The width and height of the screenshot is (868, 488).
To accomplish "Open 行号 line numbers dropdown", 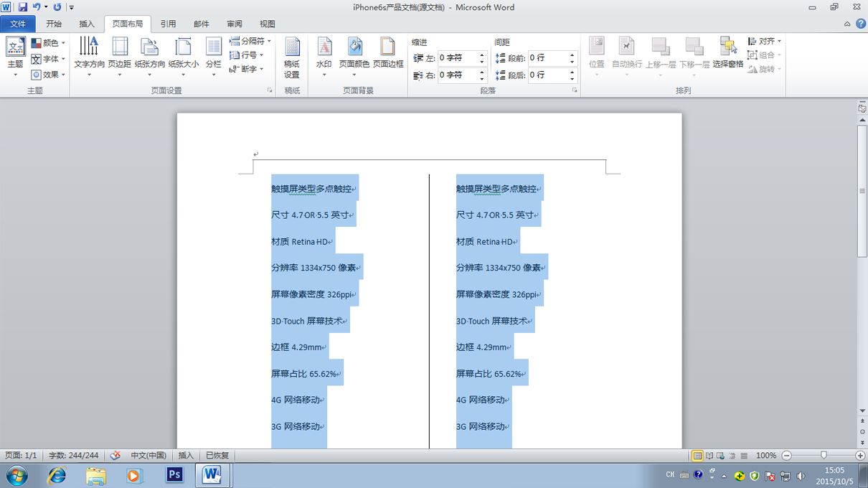I will click(247, 55).
